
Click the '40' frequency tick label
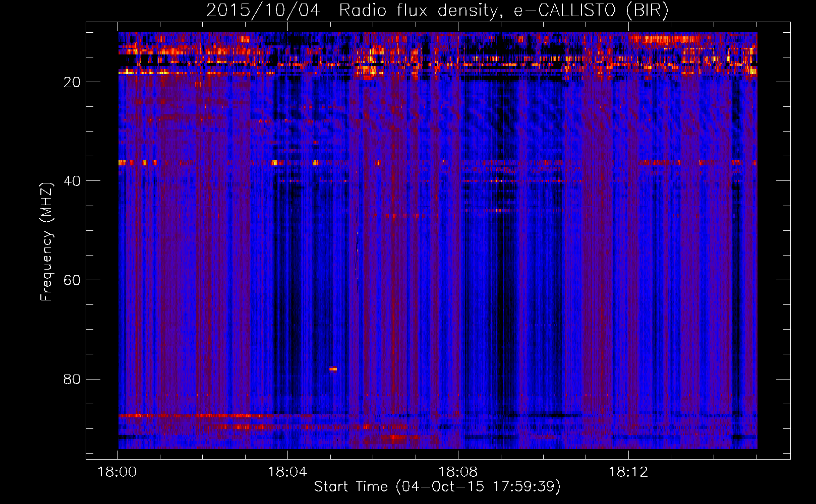72,181
